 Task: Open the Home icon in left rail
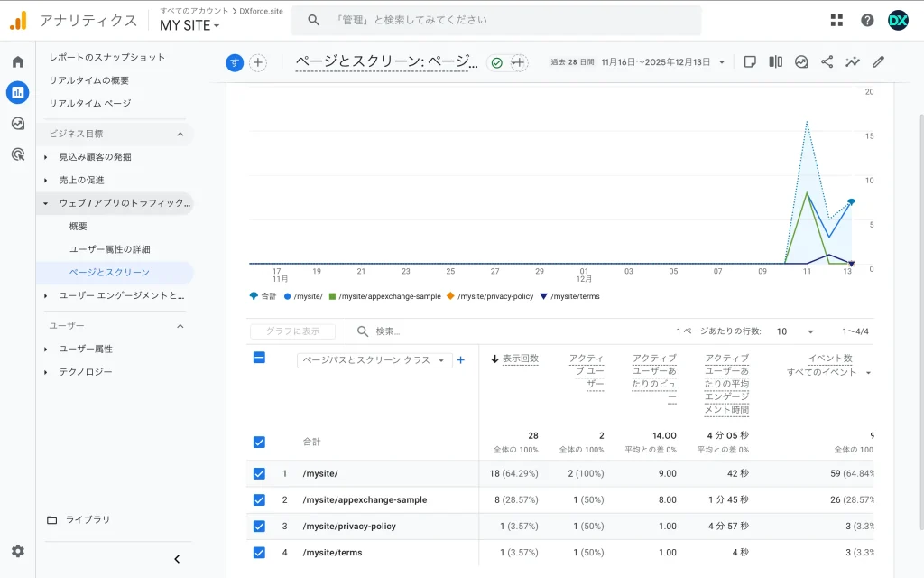tap(17, 61)
